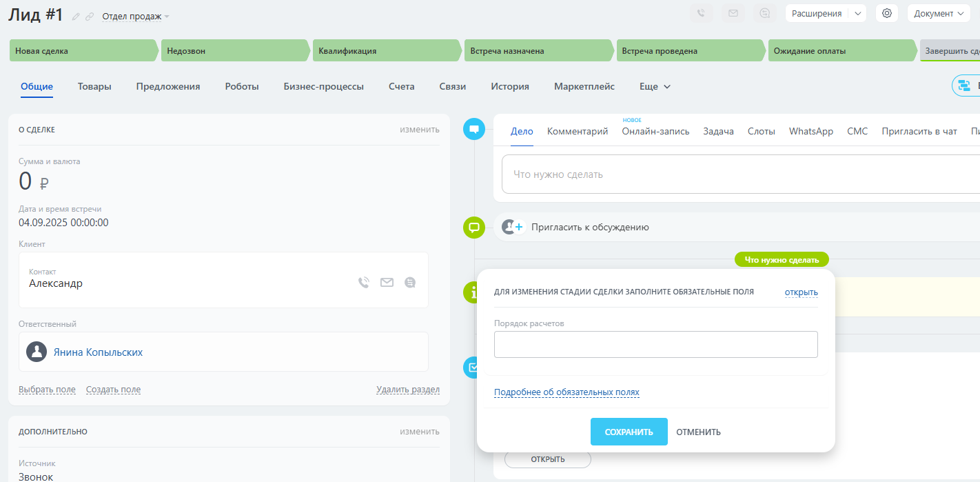Click the add-person icon beside Пригласить к обсуждению

point(513,227)
